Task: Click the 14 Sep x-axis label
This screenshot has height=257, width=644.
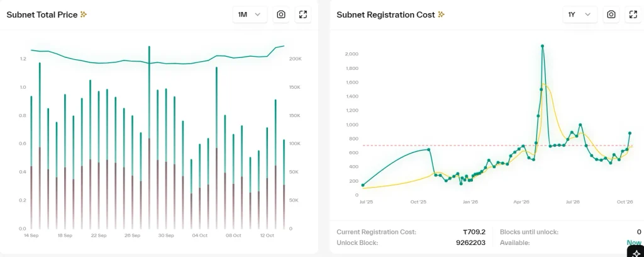Action: (31, 236)
